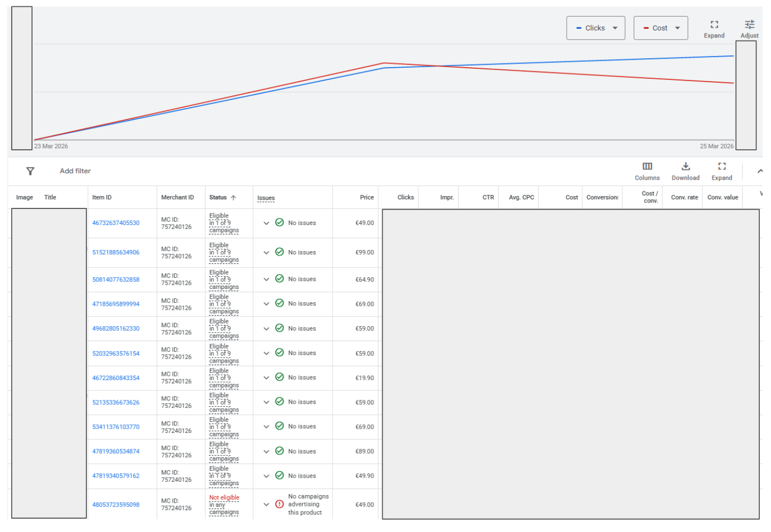
Task: Open the filter icon in the table toolbar
Action: click(30, 171)
